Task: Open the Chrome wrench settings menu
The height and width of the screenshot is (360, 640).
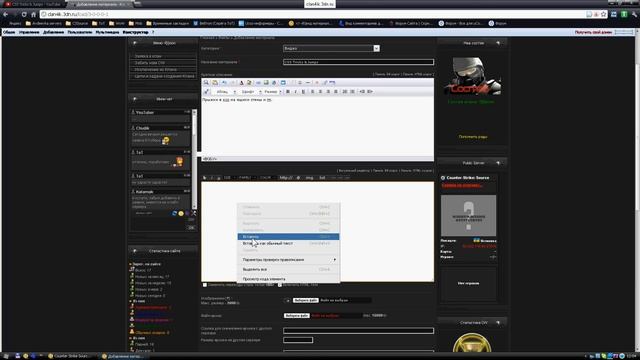Action: (634, 14)
